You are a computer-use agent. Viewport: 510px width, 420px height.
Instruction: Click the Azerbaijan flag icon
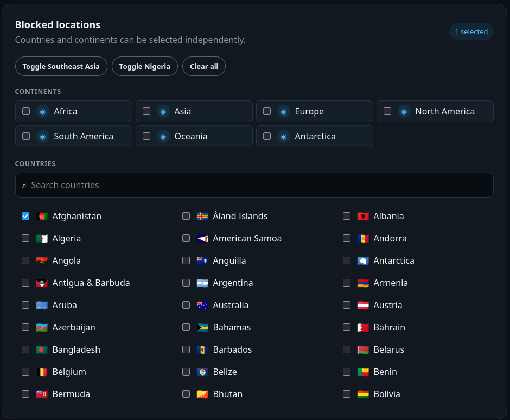pyautogui.click(x=42, y=327)
